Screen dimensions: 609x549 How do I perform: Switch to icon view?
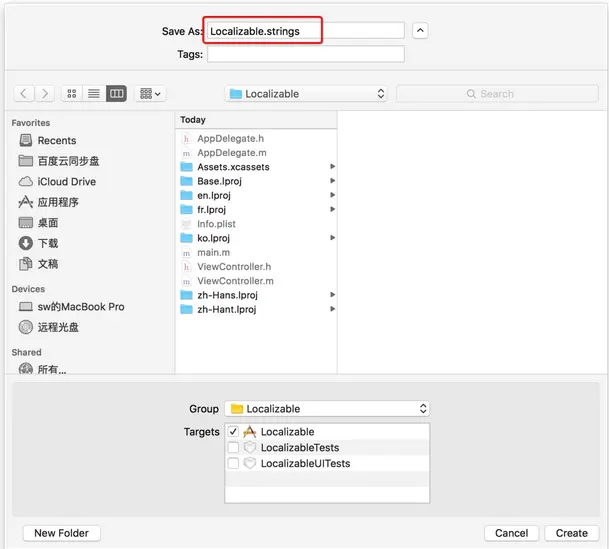(x=72, y=94)
